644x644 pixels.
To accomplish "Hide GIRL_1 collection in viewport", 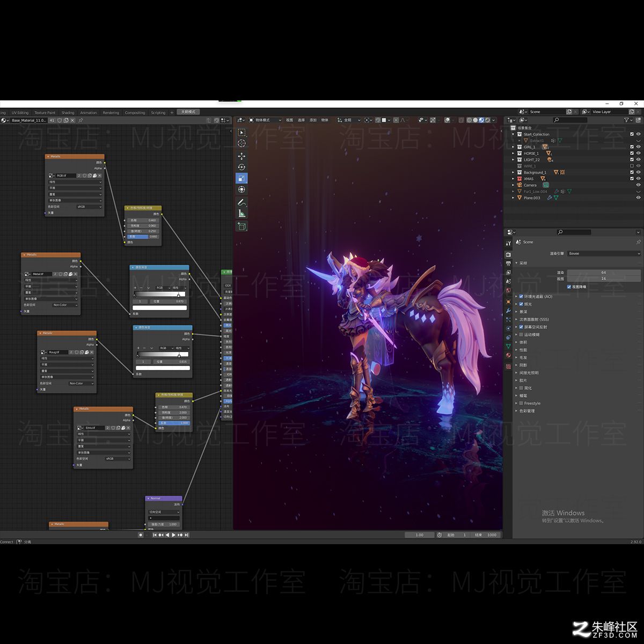I will click(x=638, y=147).
